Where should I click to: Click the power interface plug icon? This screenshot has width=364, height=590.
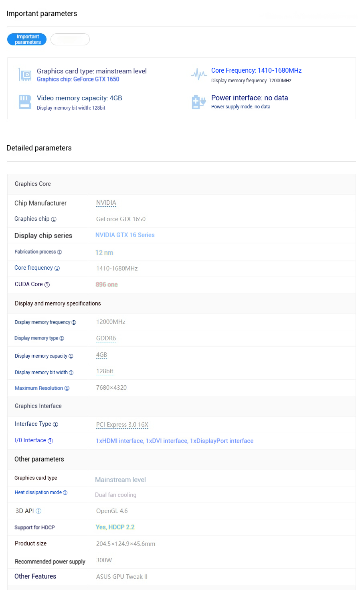pos(199,102)
